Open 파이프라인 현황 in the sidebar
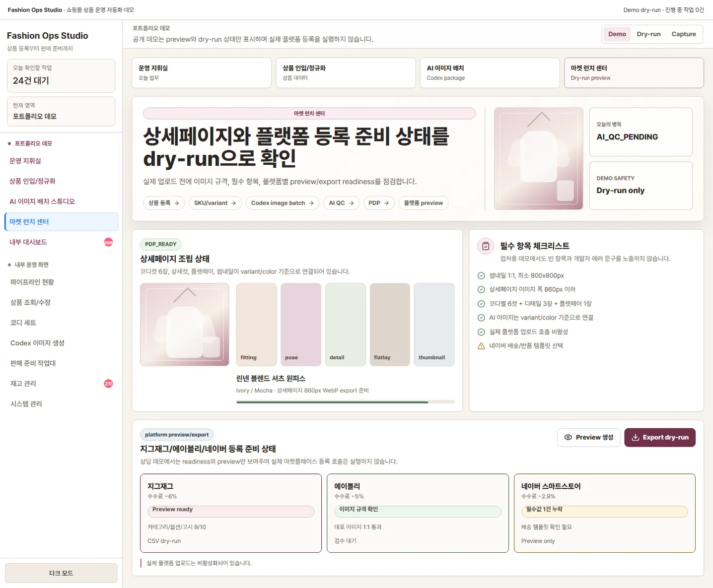Viewport: 713px width, 588px height. 61,282
